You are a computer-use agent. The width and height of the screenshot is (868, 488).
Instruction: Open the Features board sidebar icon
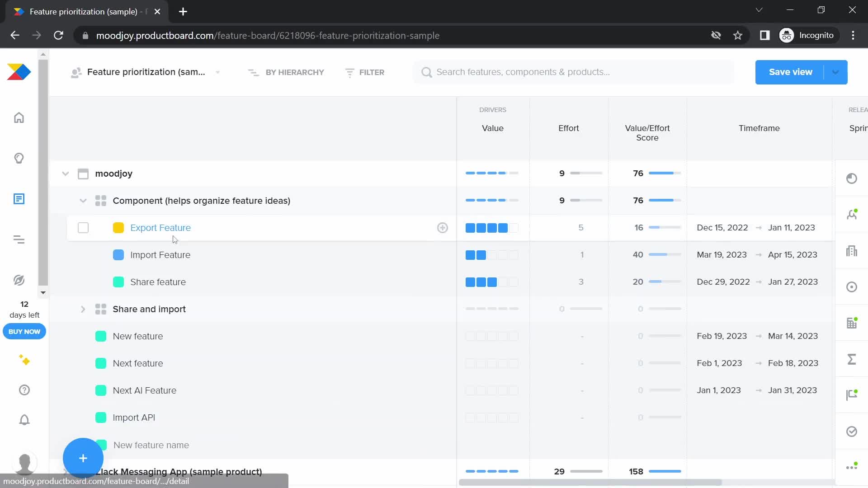coord(19,199)
